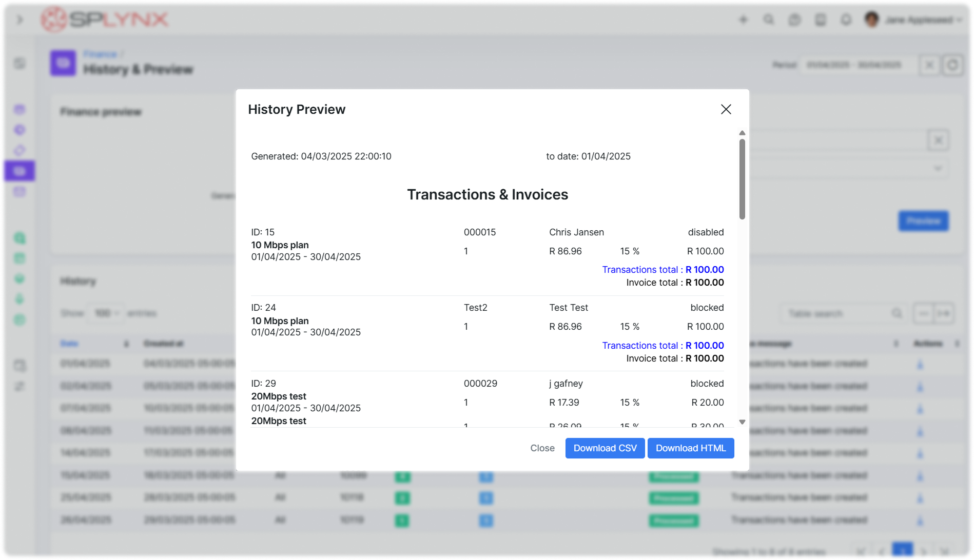Open global search using the magnifier icon

coord(769,19)
